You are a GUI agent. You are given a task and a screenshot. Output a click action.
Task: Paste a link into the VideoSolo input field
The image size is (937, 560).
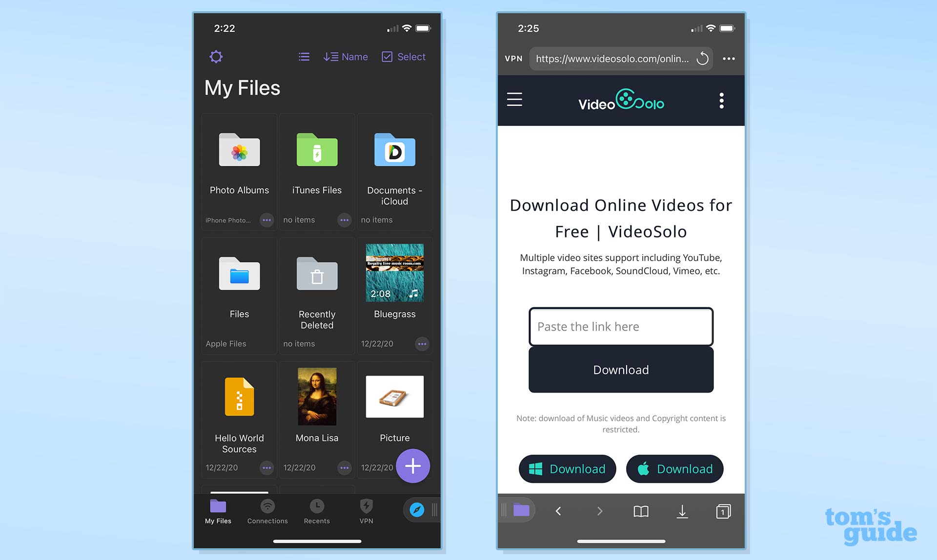click(620, 326)
